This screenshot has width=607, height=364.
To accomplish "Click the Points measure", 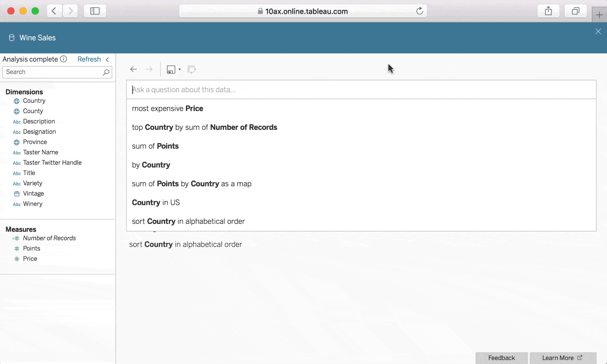I will 31,248.
